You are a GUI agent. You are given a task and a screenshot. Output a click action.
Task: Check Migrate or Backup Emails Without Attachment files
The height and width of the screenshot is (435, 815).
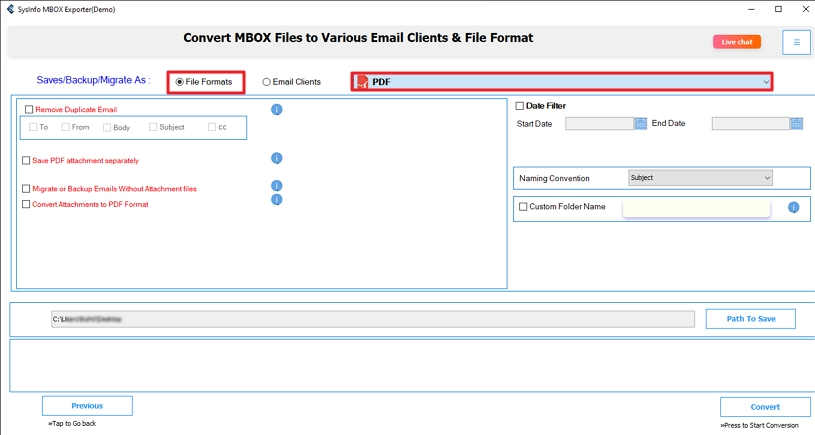click(26, 189)
